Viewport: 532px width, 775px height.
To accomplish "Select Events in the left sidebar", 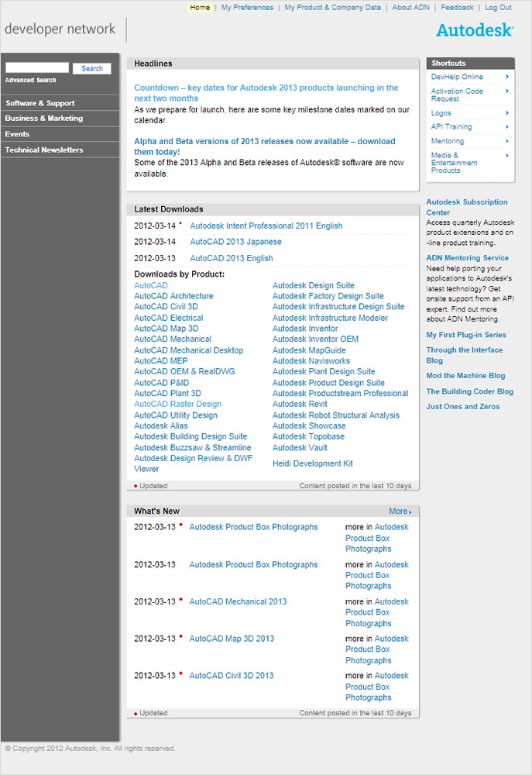I will coord(18,134).
